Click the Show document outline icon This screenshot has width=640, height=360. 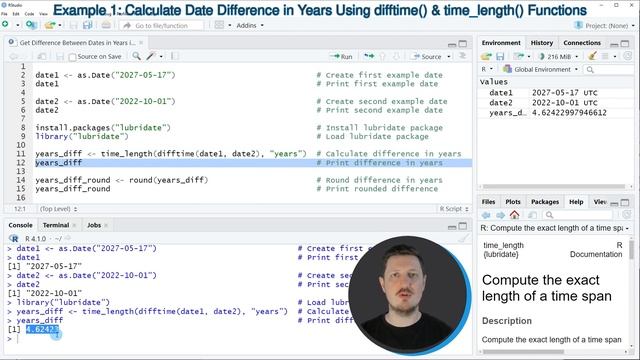462,56
